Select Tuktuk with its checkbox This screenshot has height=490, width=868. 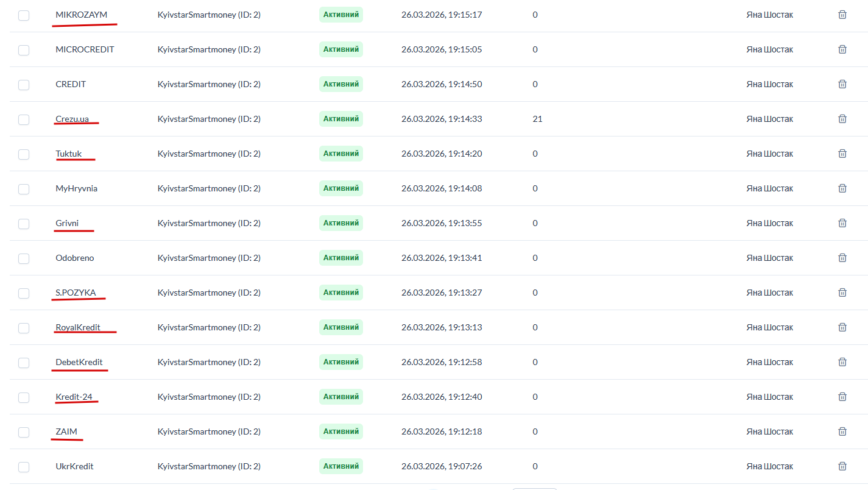[x=24, y=154]
